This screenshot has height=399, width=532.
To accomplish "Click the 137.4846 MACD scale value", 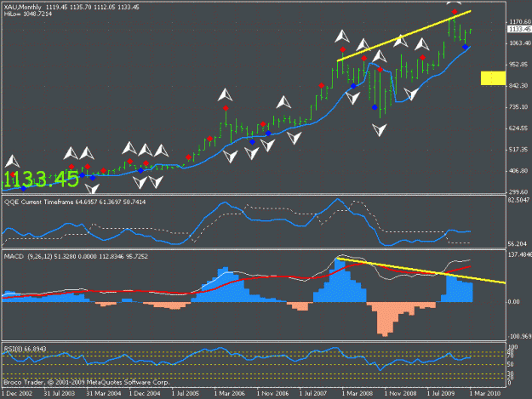I will click(x=520, y=254).
